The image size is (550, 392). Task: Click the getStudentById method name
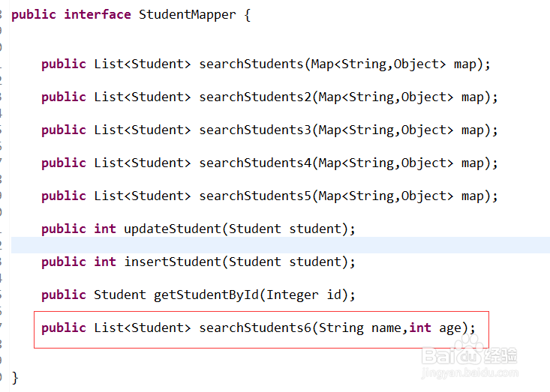[x=206, y=295]
